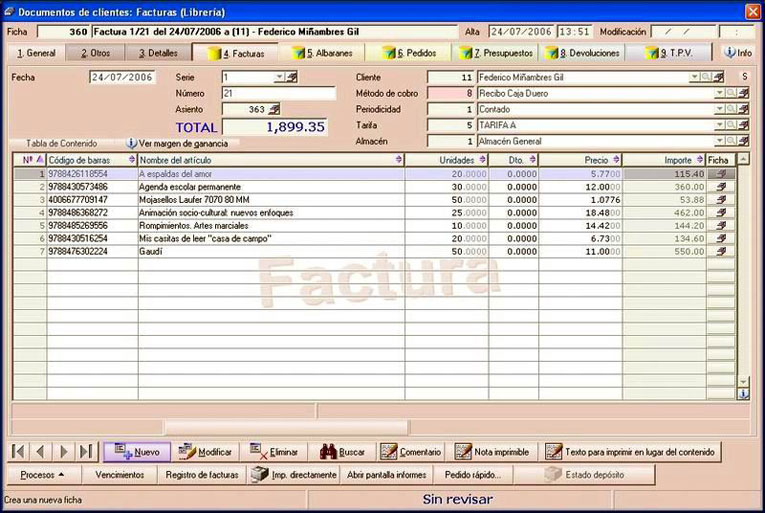The width and height of the screenshot is (765, 513).
Task: Click the search magnifier next to Cliente field
Action: tap(706, 77)
